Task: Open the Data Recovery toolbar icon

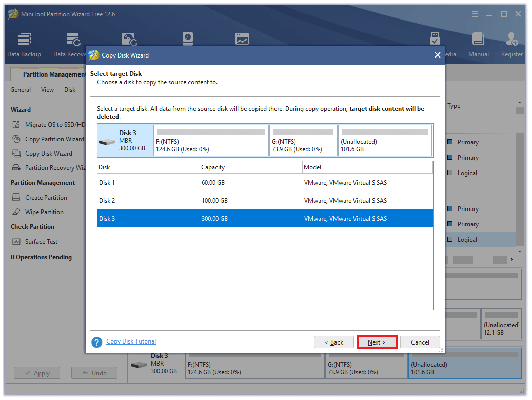Action: [73, 39]
